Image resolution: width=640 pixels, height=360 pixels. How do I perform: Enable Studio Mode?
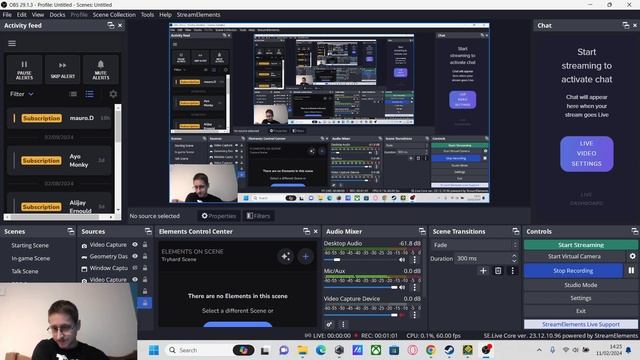pos(580,285)
